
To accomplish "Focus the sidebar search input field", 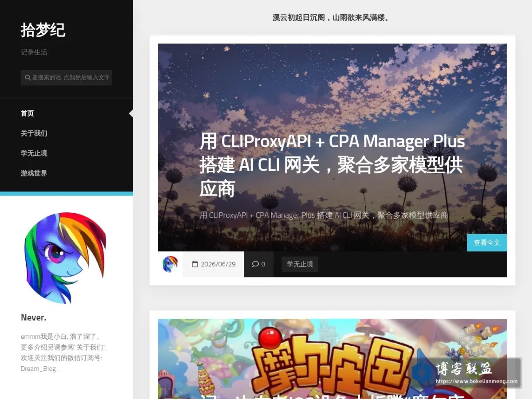I will (66, 78).
